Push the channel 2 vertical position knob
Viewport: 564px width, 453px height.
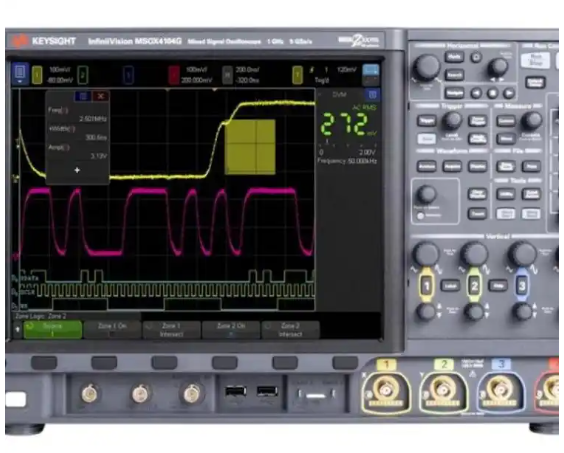click(x=474, y=312)
